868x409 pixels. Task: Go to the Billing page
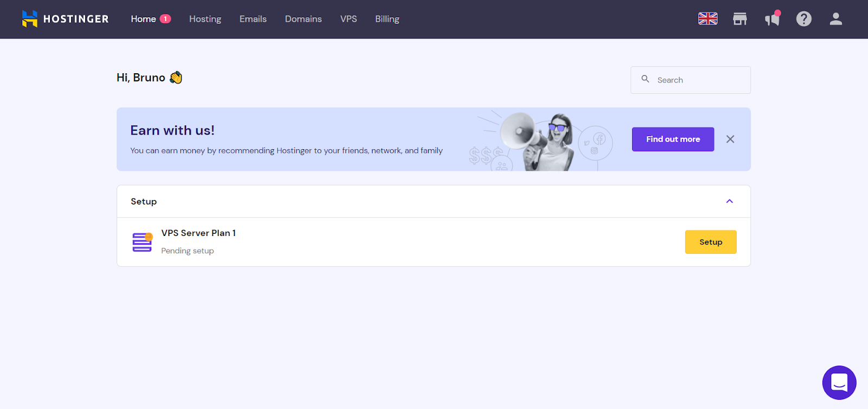point(387,19)
